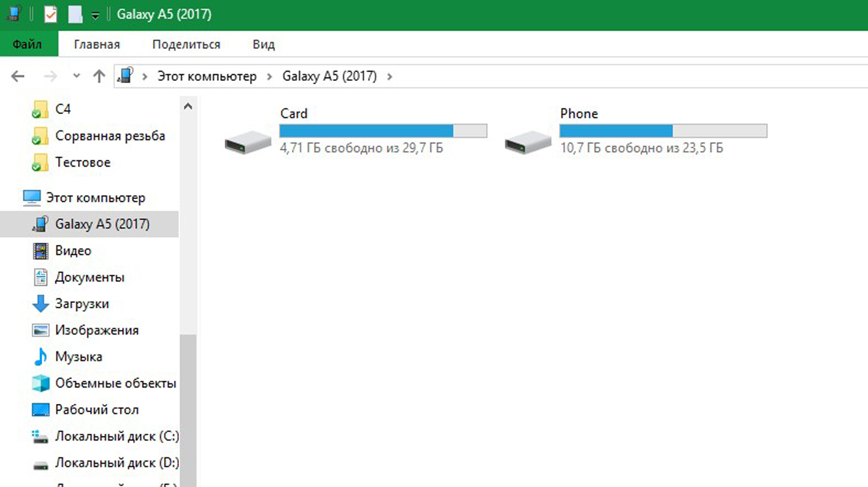Screen dimensions: 868x487
Task: Click the Объемные объекты cube icon
Action: [41, 383]
